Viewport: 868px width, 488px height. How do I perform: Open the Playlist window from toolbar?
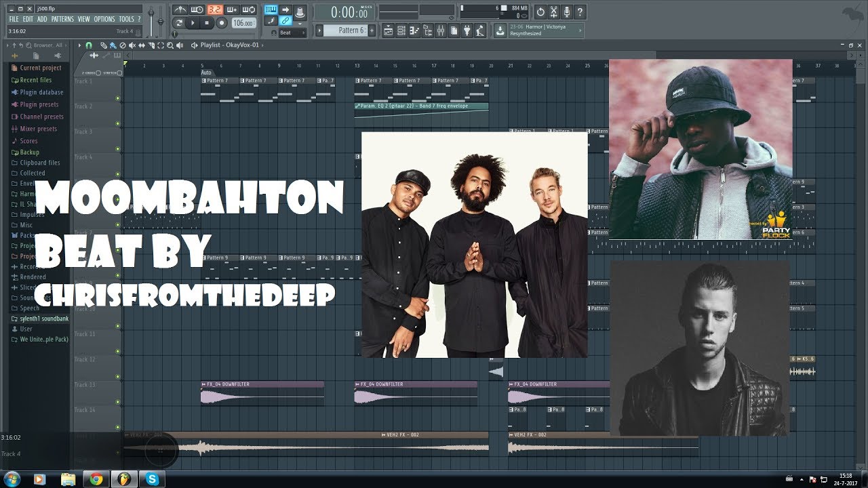[x=388, y=30]
